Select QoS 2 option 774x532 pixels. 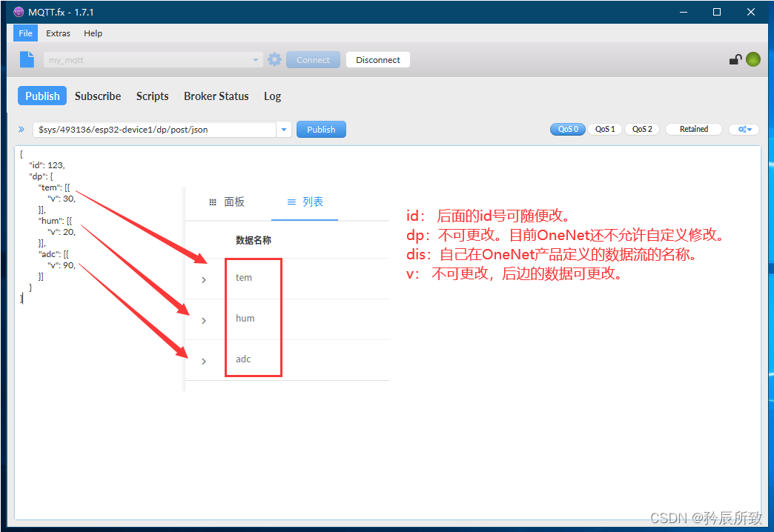[x=642, y=130]
